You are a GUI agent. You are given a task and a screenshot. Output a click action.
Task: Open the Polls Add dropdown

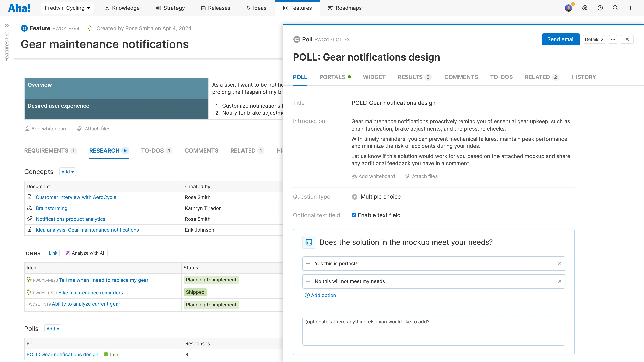53,329
